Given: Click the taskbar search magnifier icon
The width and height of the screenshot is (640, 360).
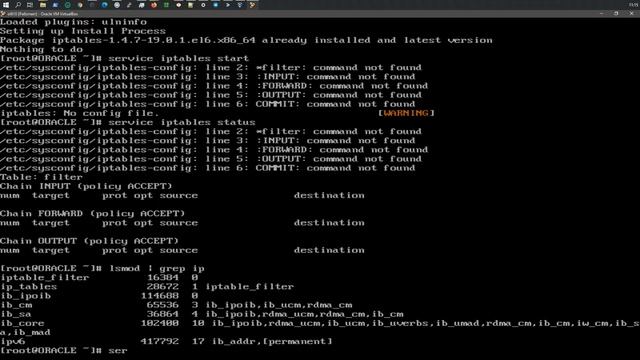Looking at the screenshot, I should tap(18, 5).
